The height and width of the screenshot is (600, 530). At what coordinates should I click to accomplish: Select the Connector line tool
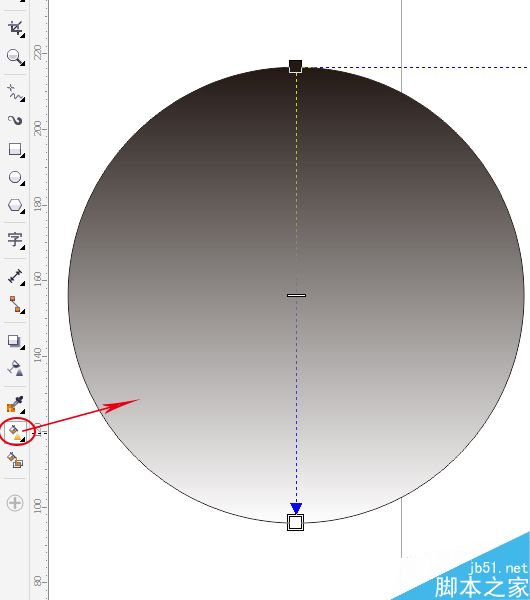tap(16, 304)
